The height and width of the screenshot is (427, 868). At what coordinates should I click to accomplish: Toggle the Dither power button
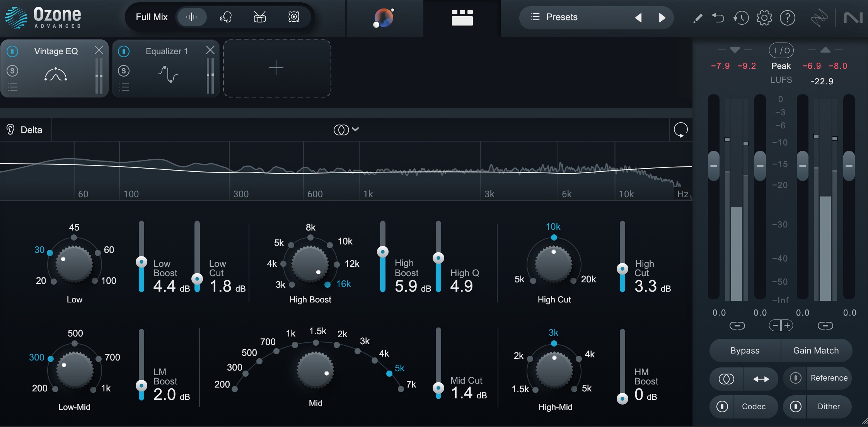[795, 407]
